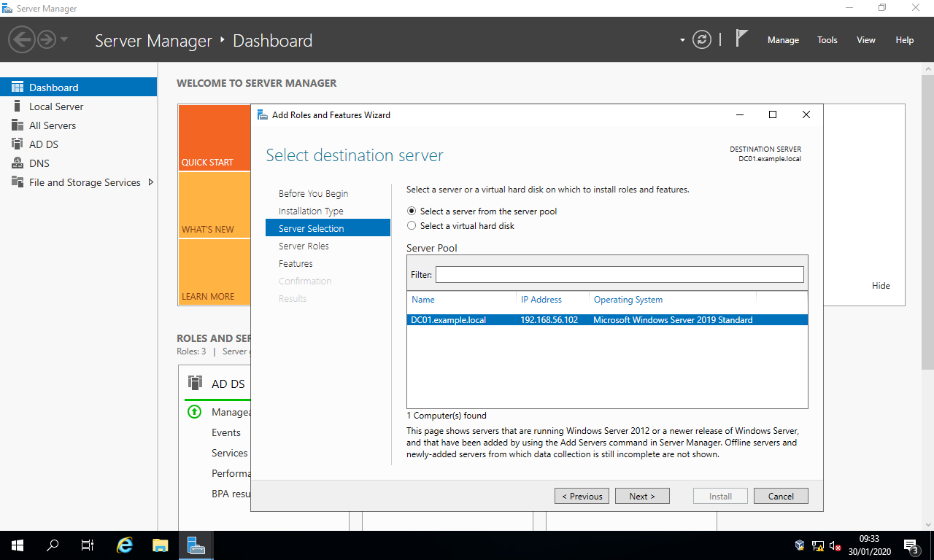Open the AD DS role tile icon
This screenshot has width=934, height=560.
point(195,383)
